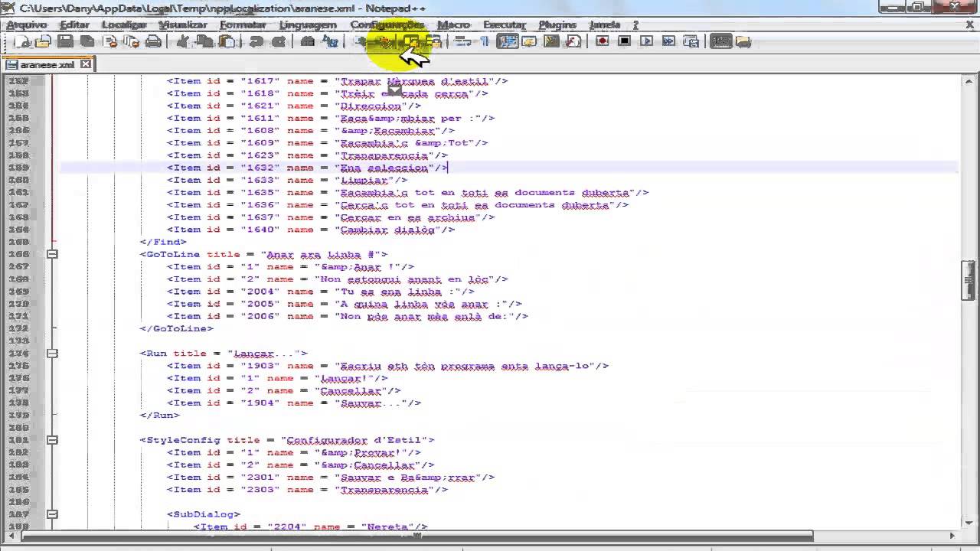Click the horizontal scrollbar right arrow
Viewport: 980px width, 551px height.
point(953,536)
